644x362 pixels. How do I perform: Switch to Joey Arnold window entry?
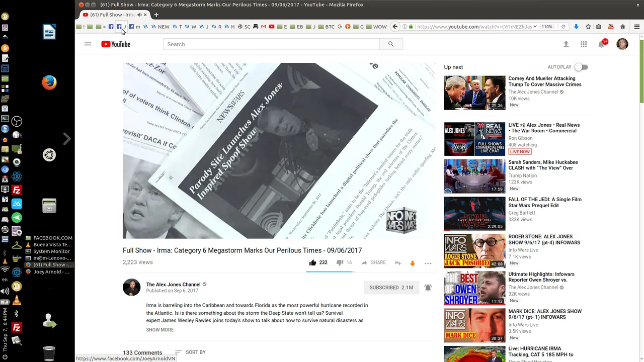click(x=49, y=272)
